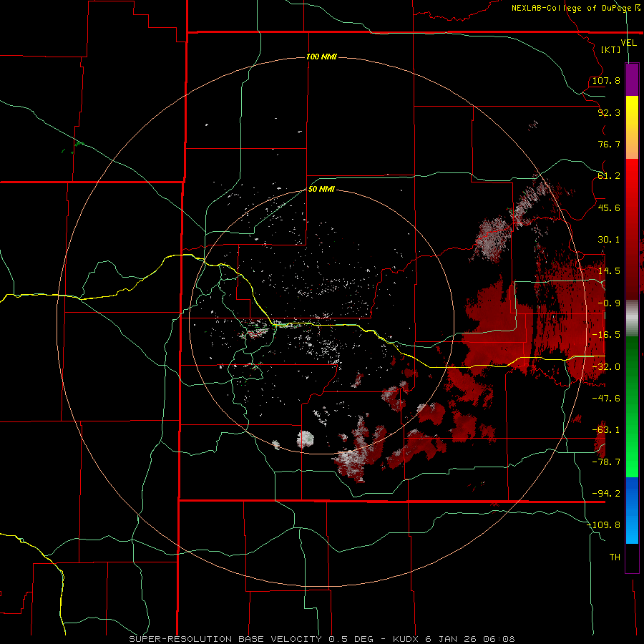This screenshot has height=644, width=644.
Task: Click the 92.3 velocity scale value
Action: [609, 112]
